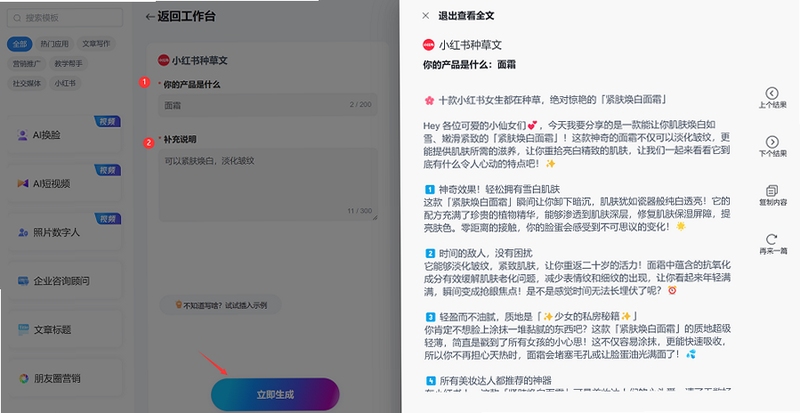Image resolution: width=800 pixels, height=413 pixels.
Task: Select the 全部 category tag
Action: point(19,44)
